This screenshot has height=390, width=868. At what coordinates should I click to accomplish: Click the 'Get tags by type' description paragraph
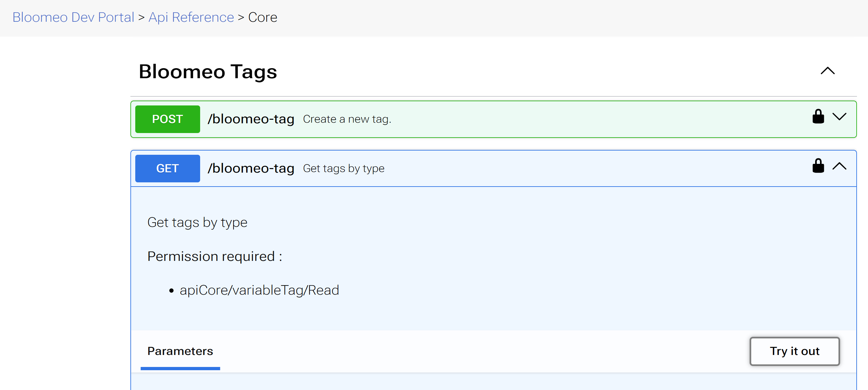coord(197,223)
